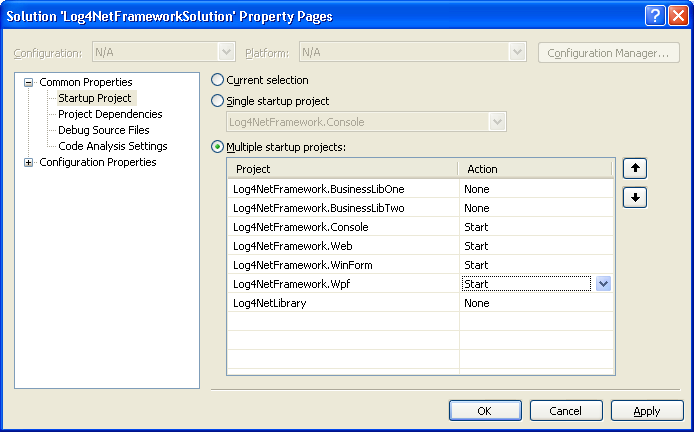This screenshot has height=432, width=694.
Task: Click the OK button
Action: (x=485, y=411)
